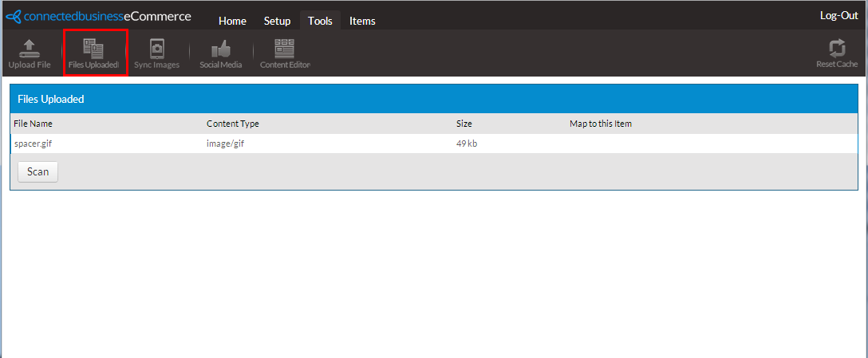
Task: Go to the Home menu
Action: [232, 21]
